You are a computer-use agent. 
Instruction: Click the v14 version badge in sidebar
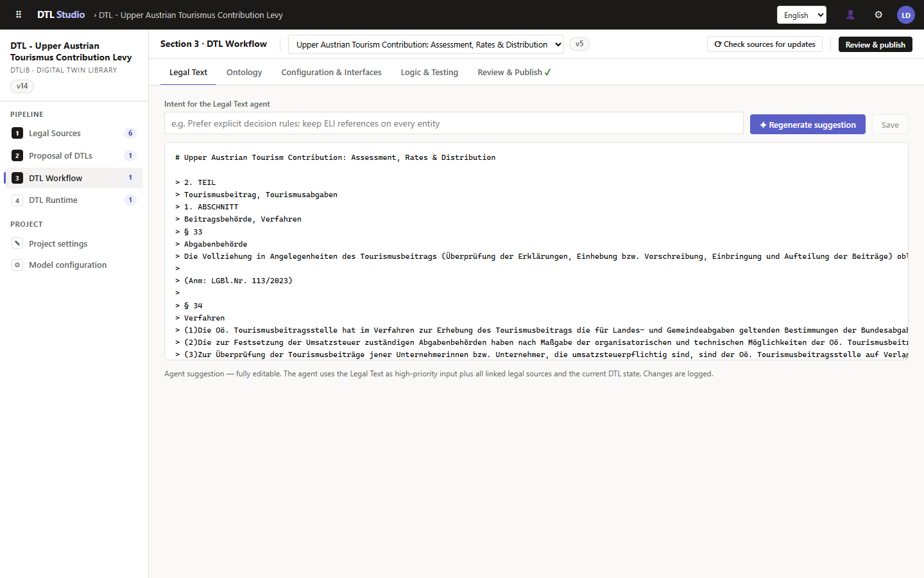coord(22,86)
